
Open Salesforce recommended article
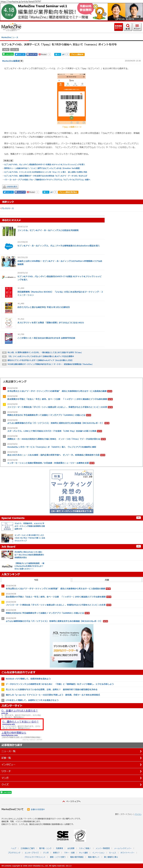pos(58,246)
